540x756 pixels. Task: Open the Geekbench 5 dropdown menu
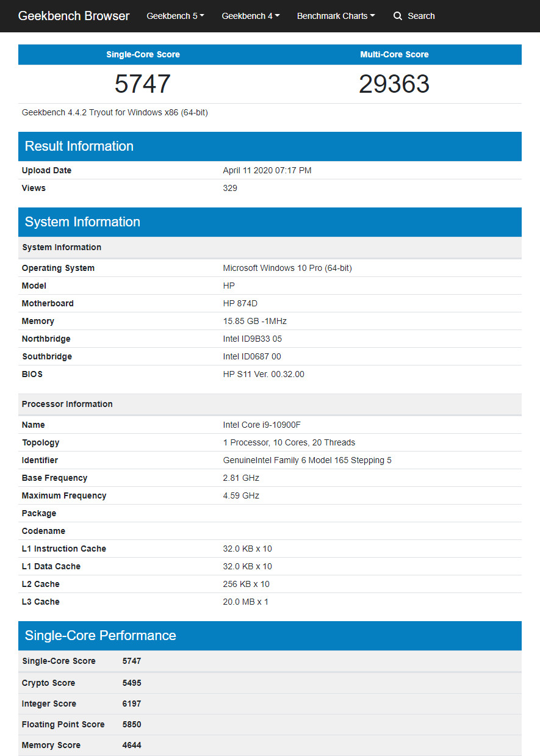pyautogui.click(x=176, y=16)
